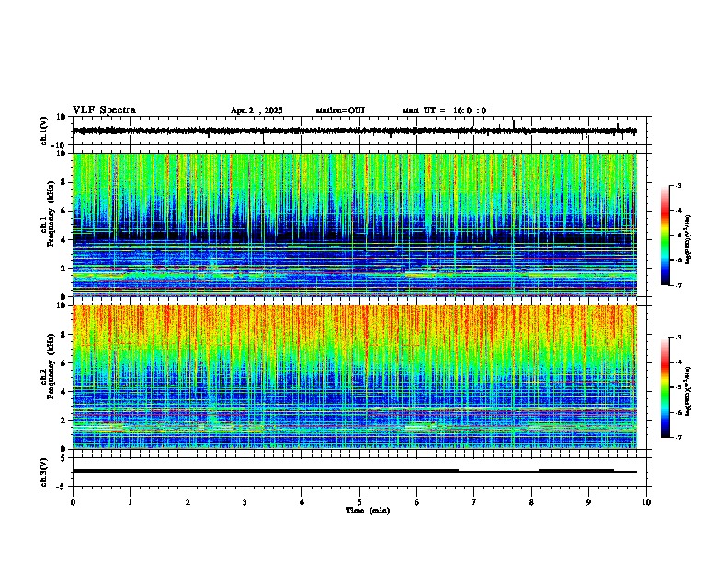The height and width of the screenshot is (563, 728).
Task: Click the "4" tick on the time axis
Action: coord(302,502)
